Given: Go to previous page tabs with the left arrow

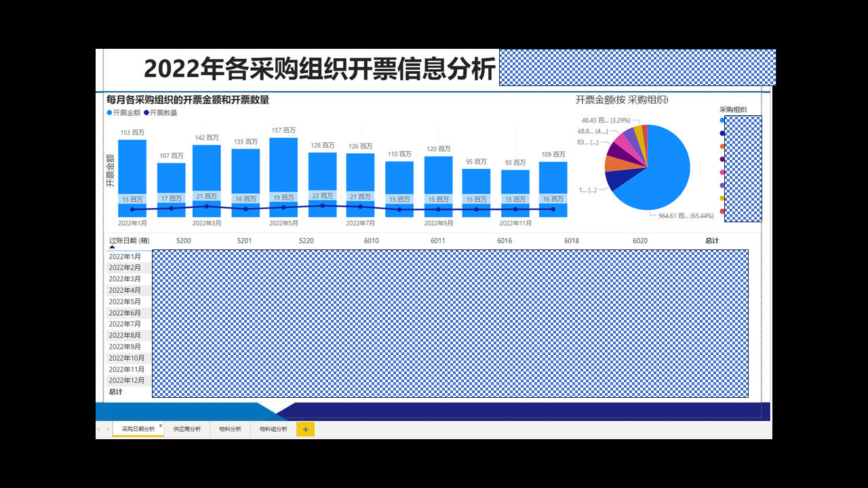Looking at the screenshot, I should tap(99, 429).
